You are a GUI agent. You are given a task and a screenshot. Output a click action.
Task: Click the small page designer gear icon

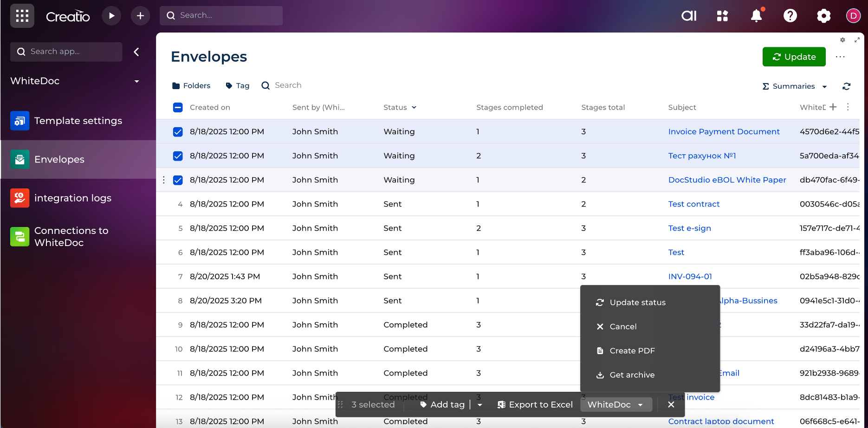point(842,40)
